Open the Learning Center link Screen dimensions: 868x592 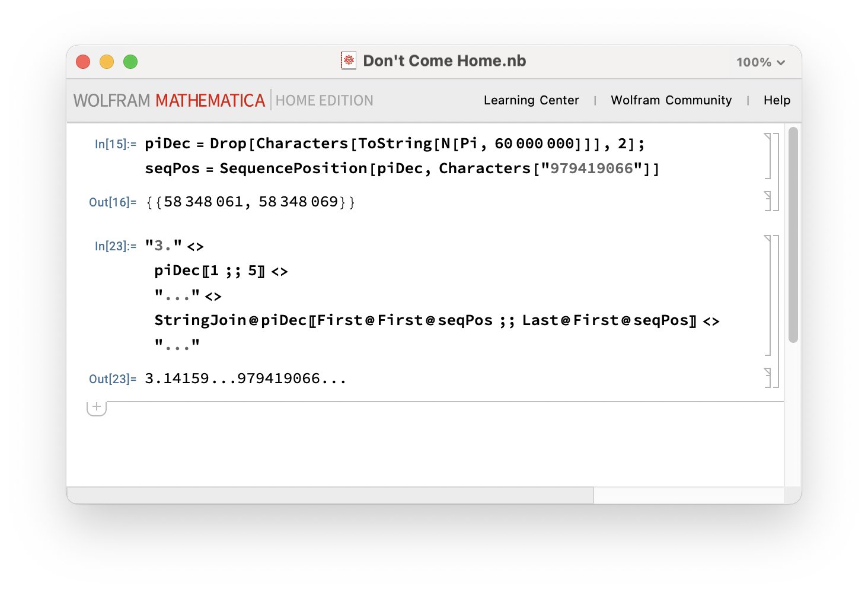pyautogui.click(x=531, y=100)
